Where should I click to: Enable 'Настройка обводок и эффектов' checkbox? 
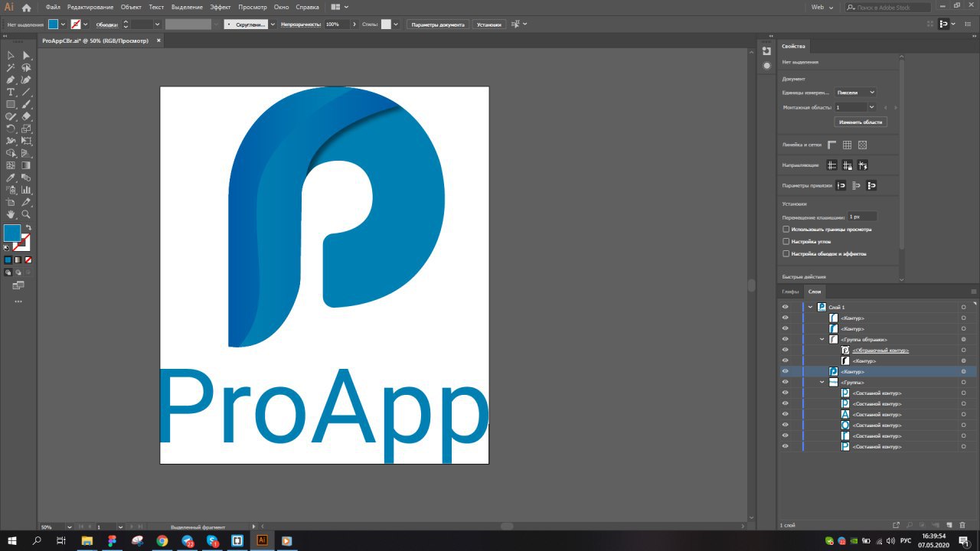point(786,253)
